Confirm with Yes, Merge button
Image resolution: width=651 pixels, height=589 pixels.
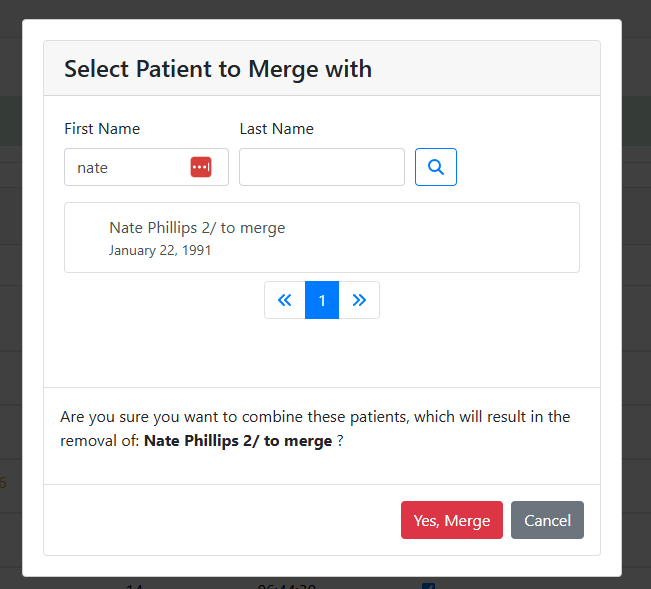click(x=451, y=520)
